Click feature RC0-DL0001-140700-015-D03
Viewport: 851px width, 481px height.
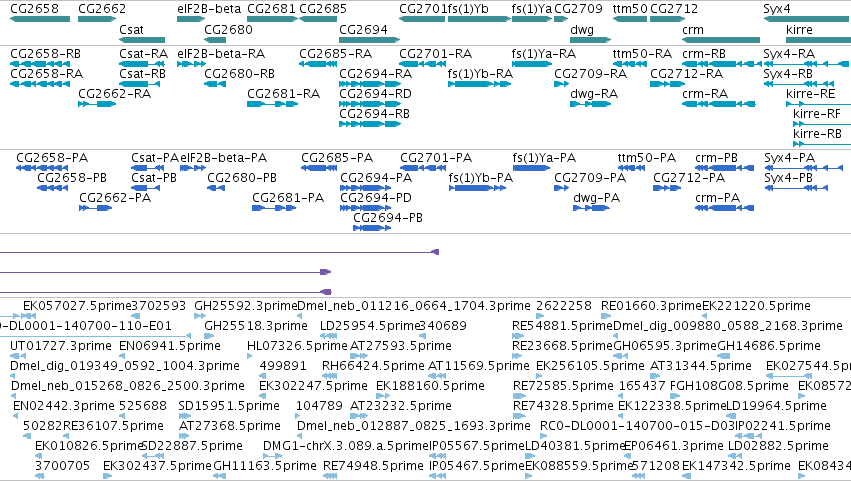click(x=637, y=426)
